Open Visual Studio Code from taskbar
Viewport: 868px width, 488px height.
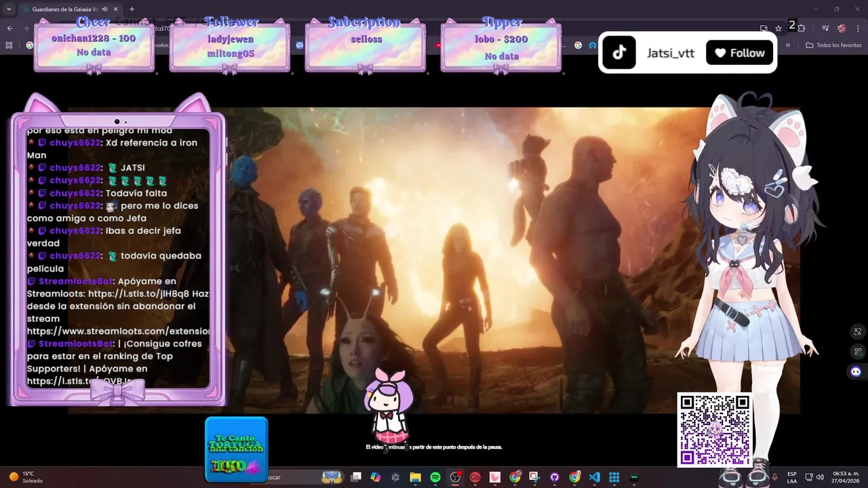pyautogui.click(x=595, y=477)
